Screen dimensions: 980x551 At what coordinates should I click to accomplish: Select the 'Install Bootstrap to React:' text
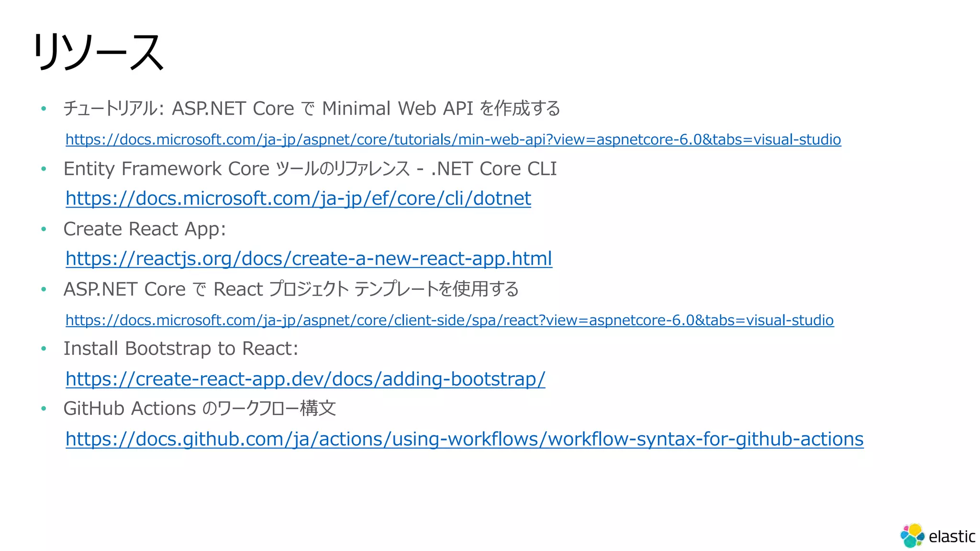[181, 349]
